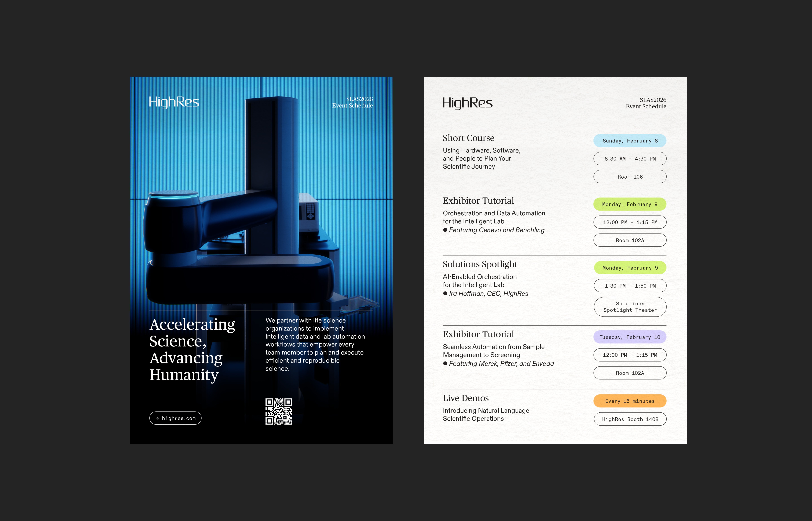Click the orange Every 15 minutes tag
Screen dimensions: 812x521
click(630, 401)
